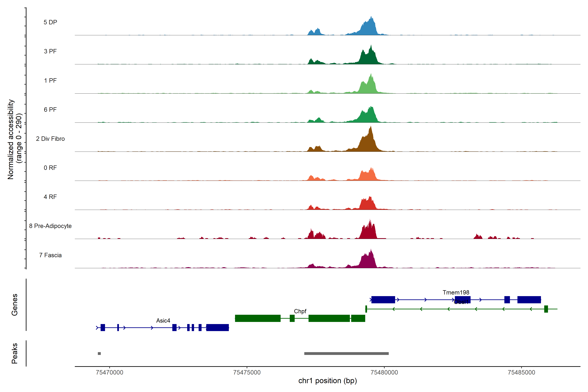This screenshot has height=392, width=588.
Task: Click the last large Asic4 exon block
Action: pyautogui.click(x=218, y=327)
